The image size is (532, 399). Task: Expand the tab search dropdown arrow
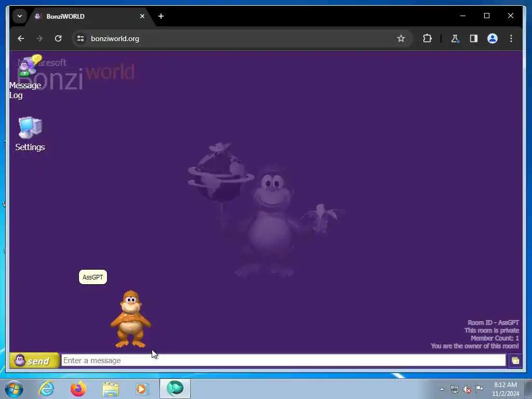click(20, 16)
